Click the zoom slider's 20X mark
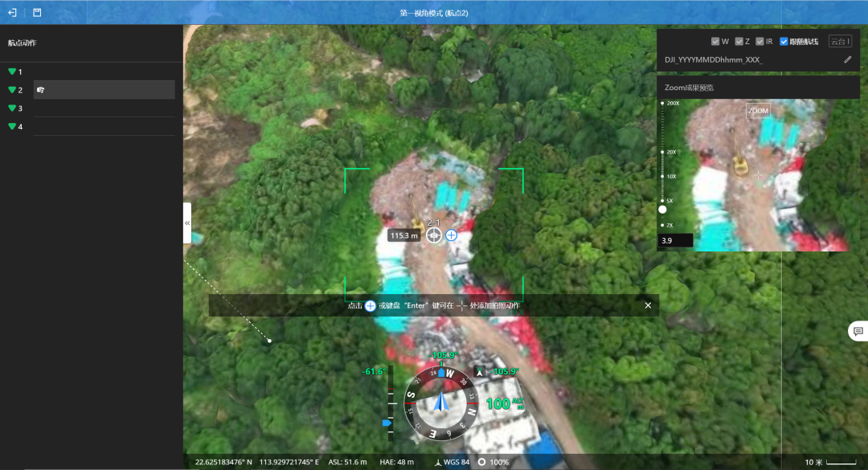868x470 pixels. tap(662, 152)
